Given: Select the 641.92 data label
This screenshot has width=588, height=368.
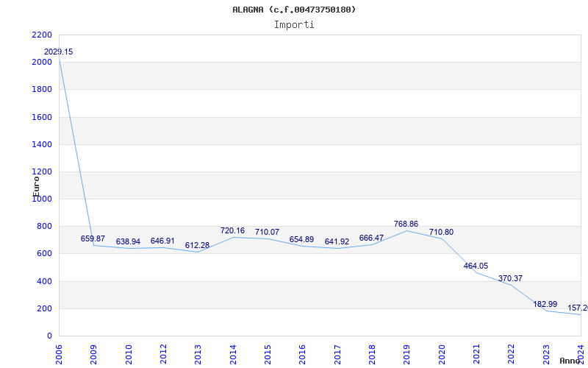Looking at the screenshot, I should (x=337, y=242).
